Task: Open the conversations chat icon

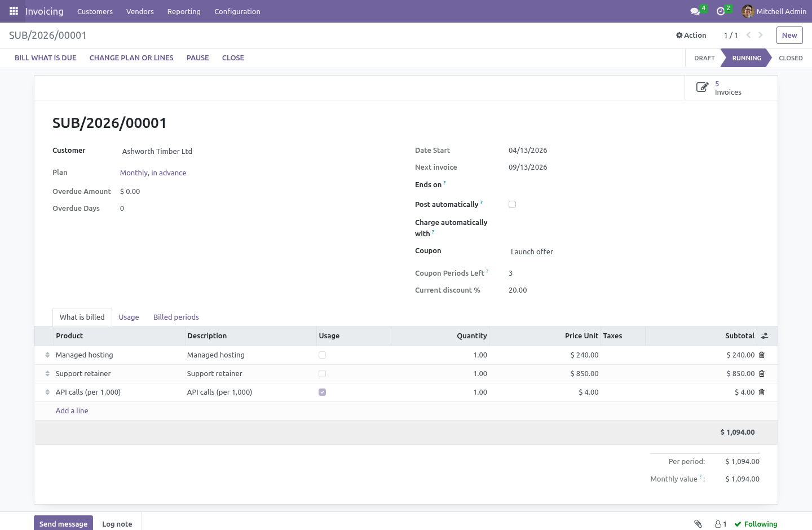Action: click(x=695, y=11)
